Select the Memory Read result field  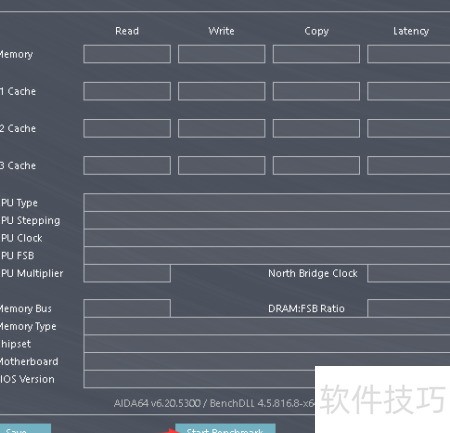point(127,54)
